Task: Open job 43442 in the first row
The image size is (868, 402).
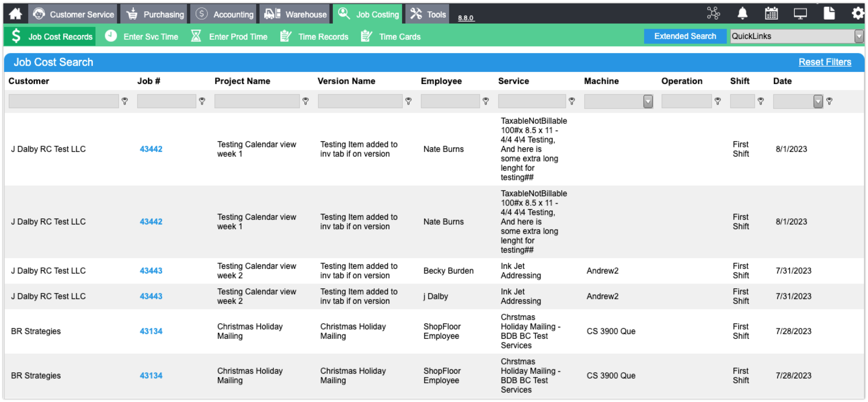Action: pyautogui.click(x=151, y=149)
